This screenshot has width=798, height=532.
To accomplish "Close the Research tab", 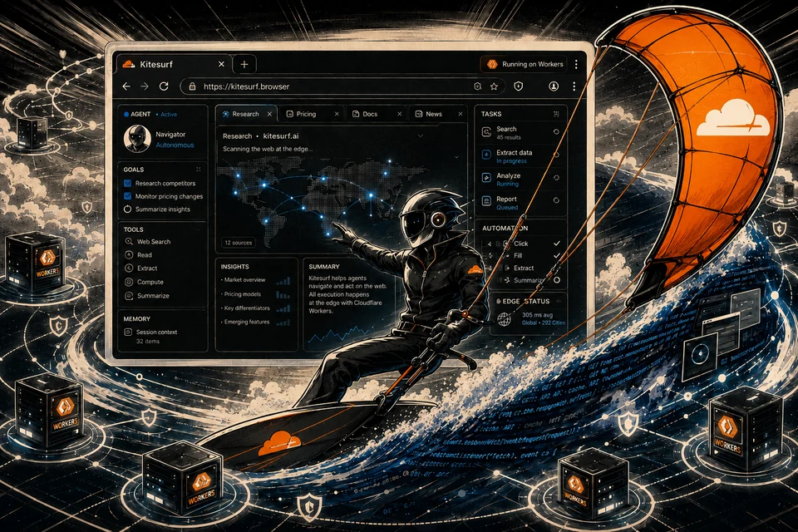I will [269, 114].
